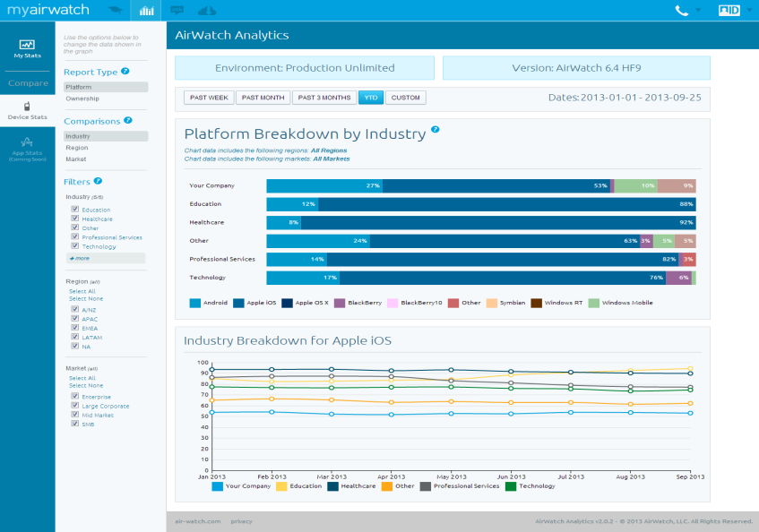Viewport: 759px width, 532px height.
Task: Click the Healthcare Apple iOS 92% bar segment
Action: [498, 222]
